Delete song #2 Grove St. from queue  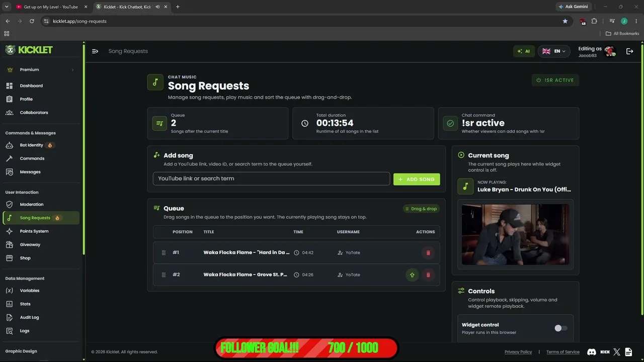[428, 275]
